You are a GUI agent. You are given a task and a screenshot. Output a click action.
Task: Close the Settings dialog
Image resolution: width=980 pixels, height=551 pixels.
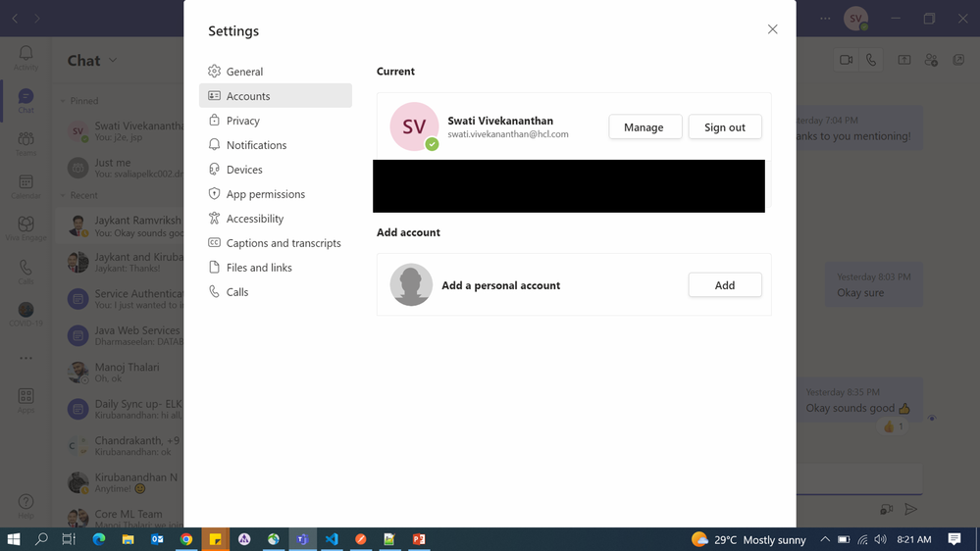(x=772, y=29)
